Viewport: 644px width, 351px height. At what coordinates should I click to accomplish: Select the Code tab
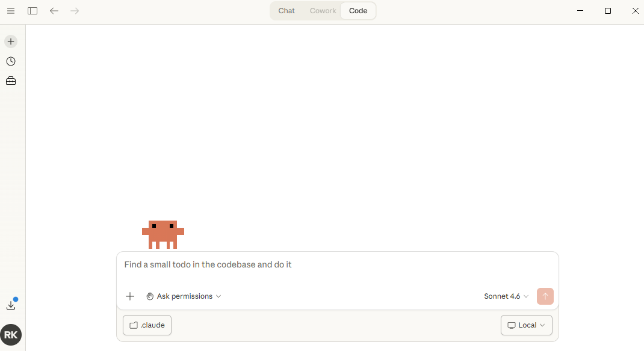point(358,10)
